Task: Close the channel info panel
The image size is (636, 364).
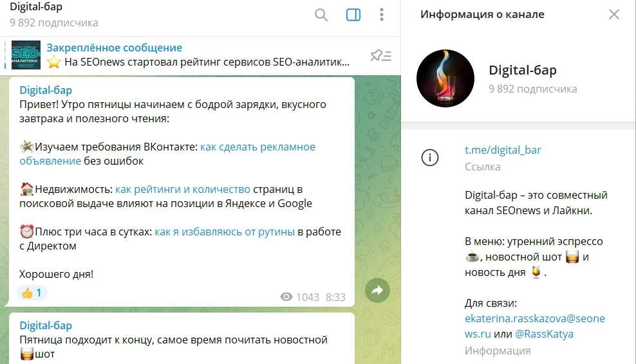Action: click(x=613, y=15)
